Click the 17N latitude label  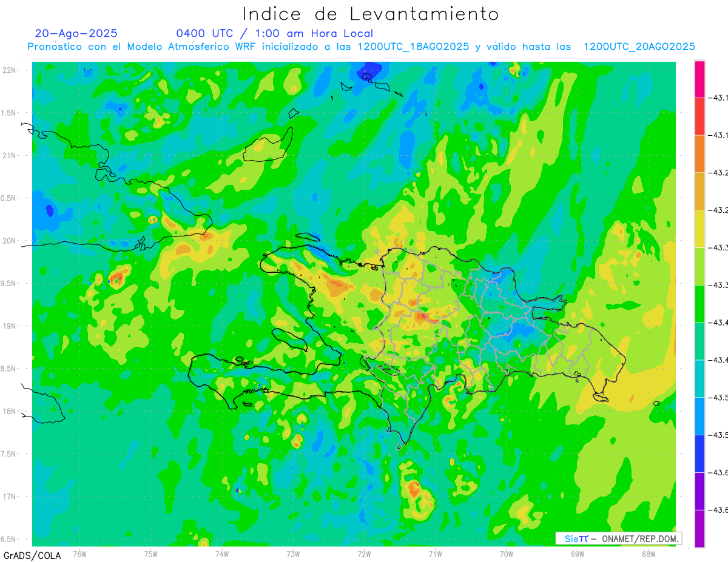click(x=10, y=497)
